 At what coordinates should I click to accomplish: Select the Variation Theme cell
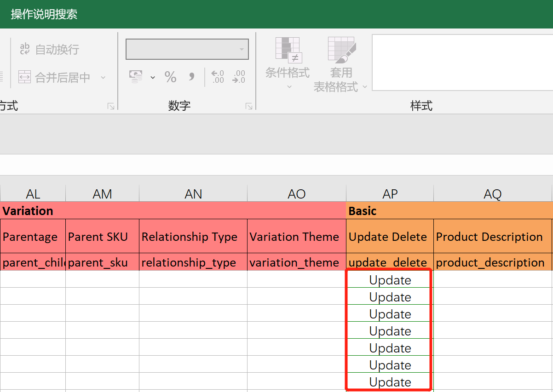[x=297, y=236]
